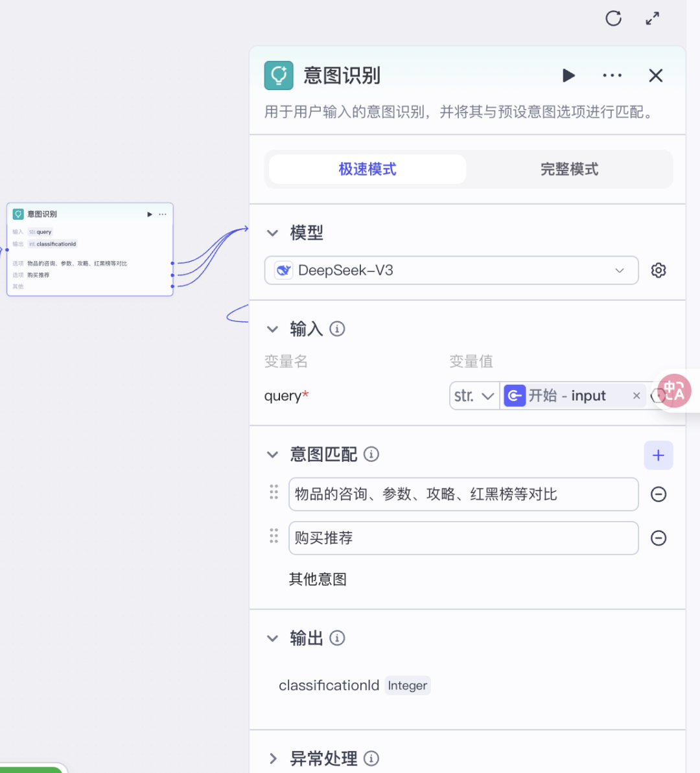Show info tooltip next to 意图匹配
Viewport: 700px width, 773px height.
click(x=371, y=454)
